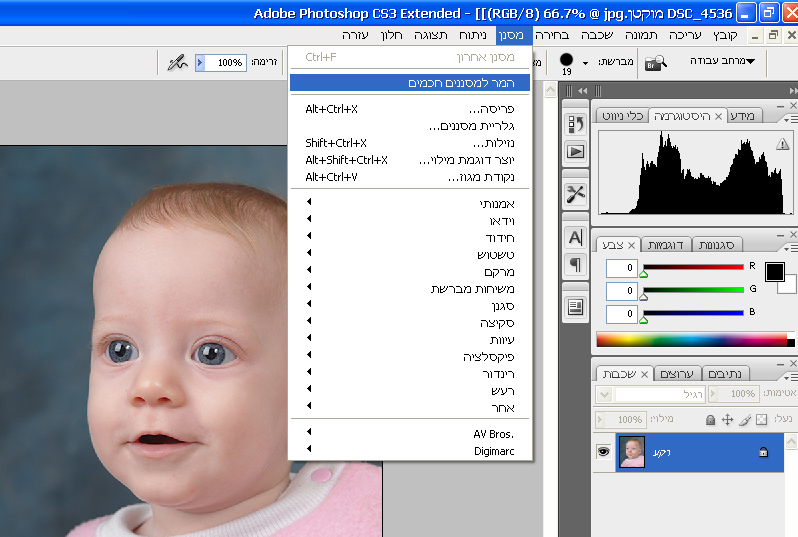Switch to the ערוצים (Channels) tab
The width and height of the screenshot is (798, 537).
pyautogui.click(x=677, y=373)
